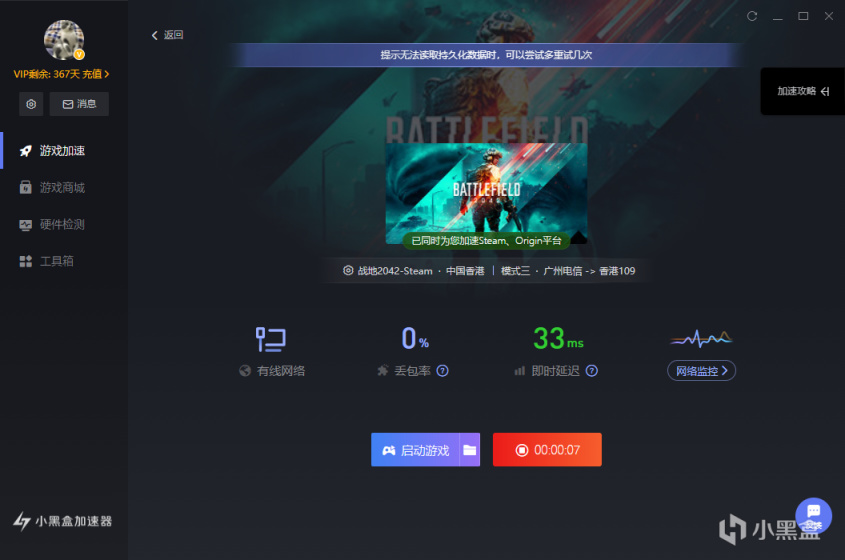The height and width of the screenshot is (560, 845).
Task: Open the 硬件检测 sidebar tab
Action: tap(64, 224)
